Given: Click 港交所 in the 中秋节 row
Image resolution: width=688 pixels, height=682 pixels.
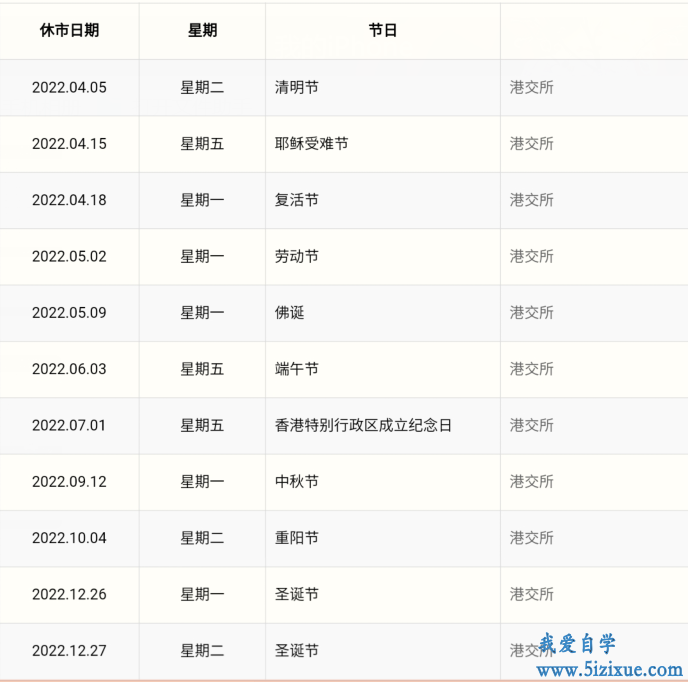Looking at the screenshot, I should tap(532, 481).
